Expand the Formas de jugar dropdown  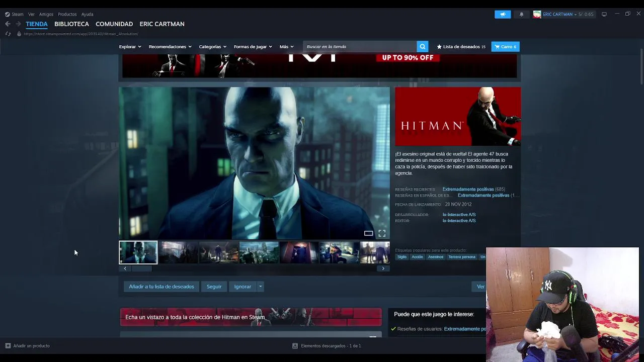pyautogui.click(x=253, y=47)
